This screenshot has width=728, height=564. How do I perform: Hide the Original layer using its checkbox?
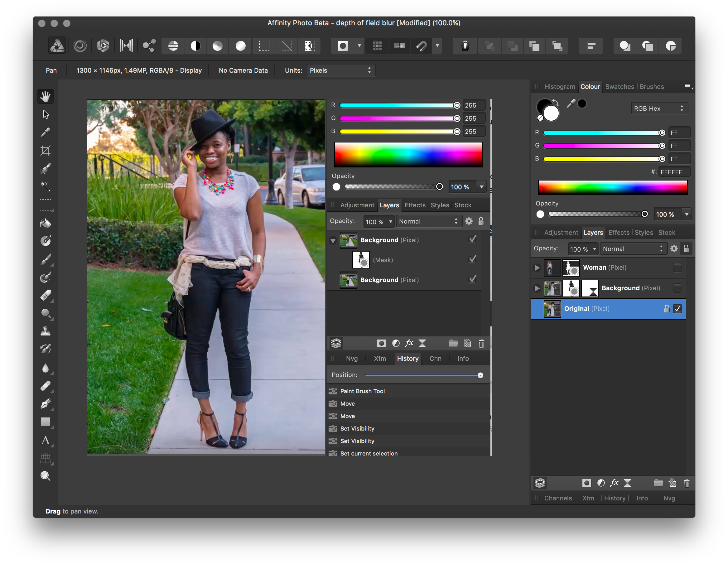[x=677, y=309]
